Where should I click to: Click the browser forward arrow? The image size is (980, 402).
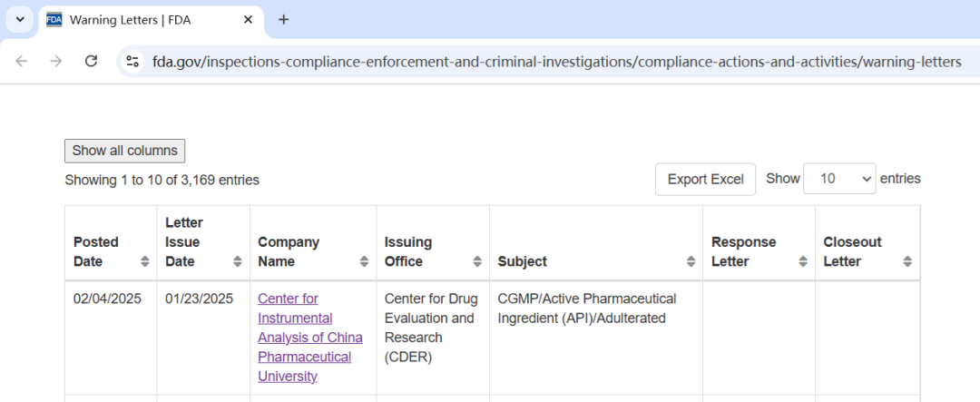click(x=56, y=61)
